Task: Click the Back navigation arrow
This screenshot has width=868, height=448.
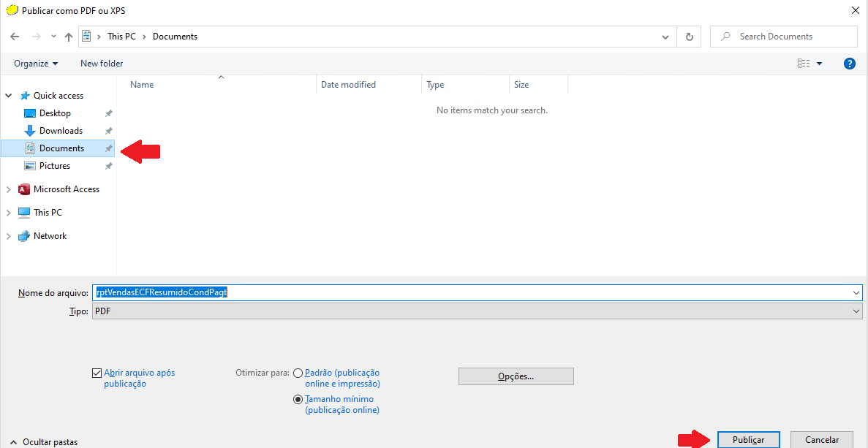Action: (15, 37)
